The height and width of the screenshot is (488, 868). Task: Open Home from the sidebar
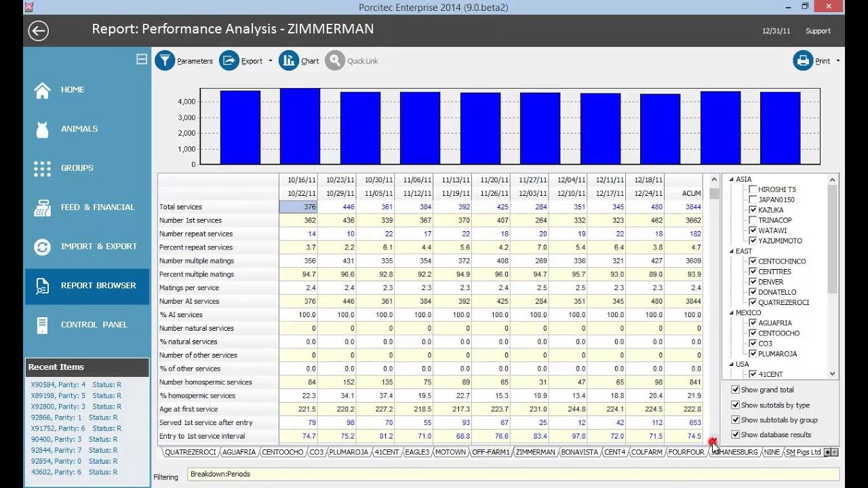point(73,89)
